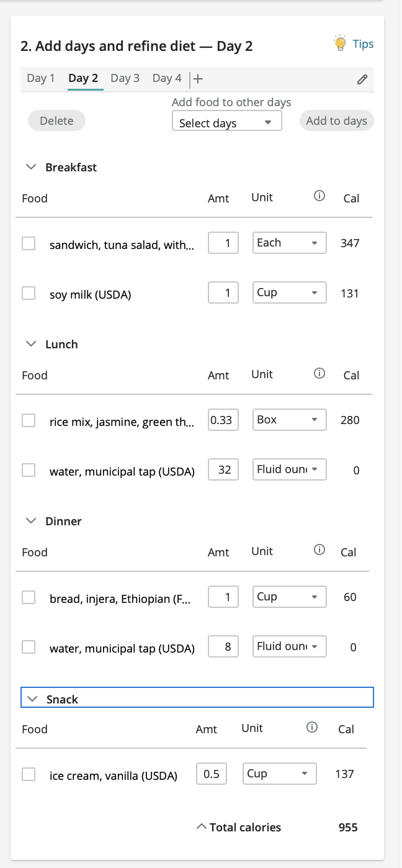Open unit dropdown for tuna salad sandwich
Screen dimensions: 402x868
click(289, 243)
